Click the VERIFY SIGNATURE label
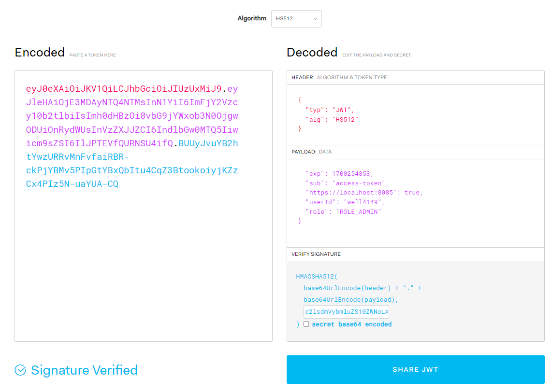552x392 pixels. pyautogui.click(x=316, y=254)
